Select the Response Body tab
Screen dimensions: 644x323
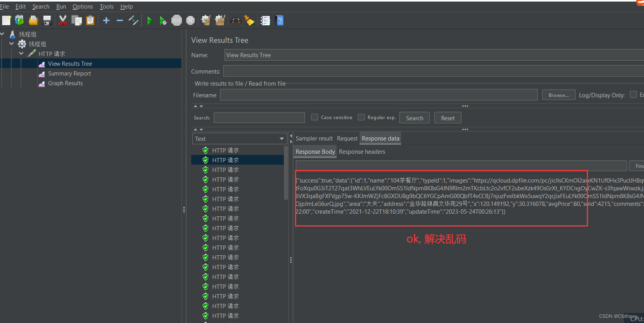point(315,152)
